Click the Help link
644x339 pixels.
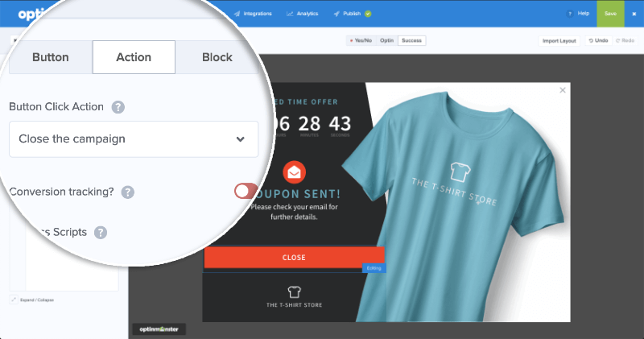pos(578,14)
